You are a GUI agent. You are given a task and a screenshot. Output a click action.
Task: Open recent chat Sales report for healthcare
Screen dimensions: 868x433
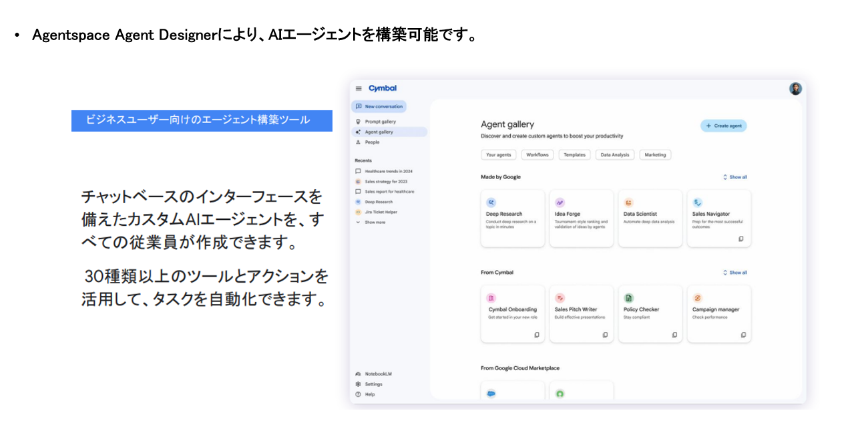pos(385,192)
